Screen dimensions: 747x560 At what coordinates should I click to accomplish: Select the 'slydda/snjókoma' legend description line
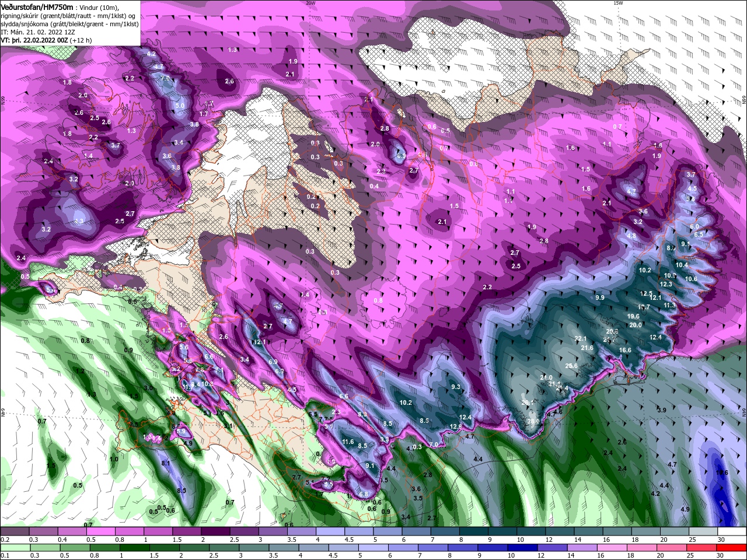click(69, 24)
